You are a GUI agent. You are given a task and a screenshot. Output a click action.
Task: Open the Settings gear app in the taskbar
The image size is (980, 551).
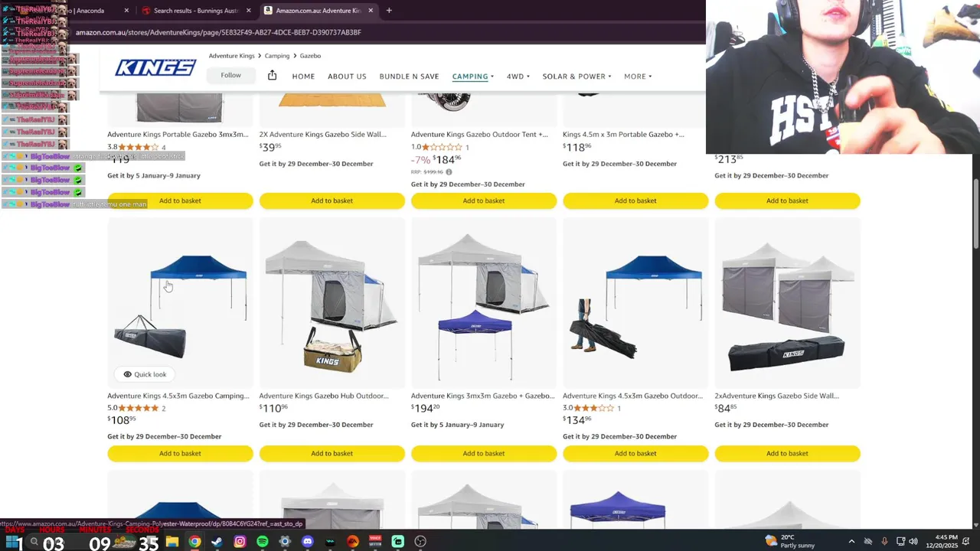[x=285, y=541]
